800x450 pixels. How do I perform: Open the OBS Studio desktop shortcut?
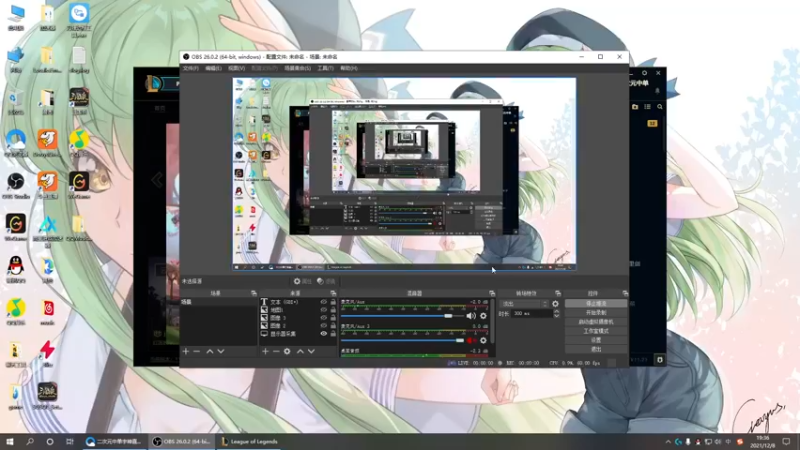(x=16, y=186)
